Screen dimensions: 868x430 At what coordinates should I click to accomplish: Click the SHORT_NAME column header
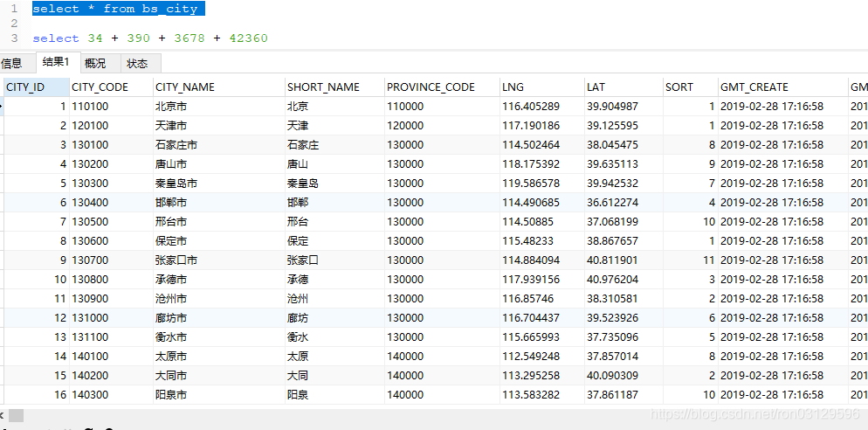[x=334, y=87]
